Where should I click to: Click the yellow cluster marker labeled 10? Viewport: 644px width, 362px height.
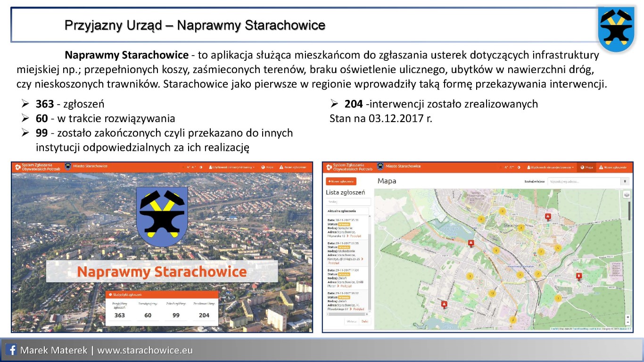492,294
